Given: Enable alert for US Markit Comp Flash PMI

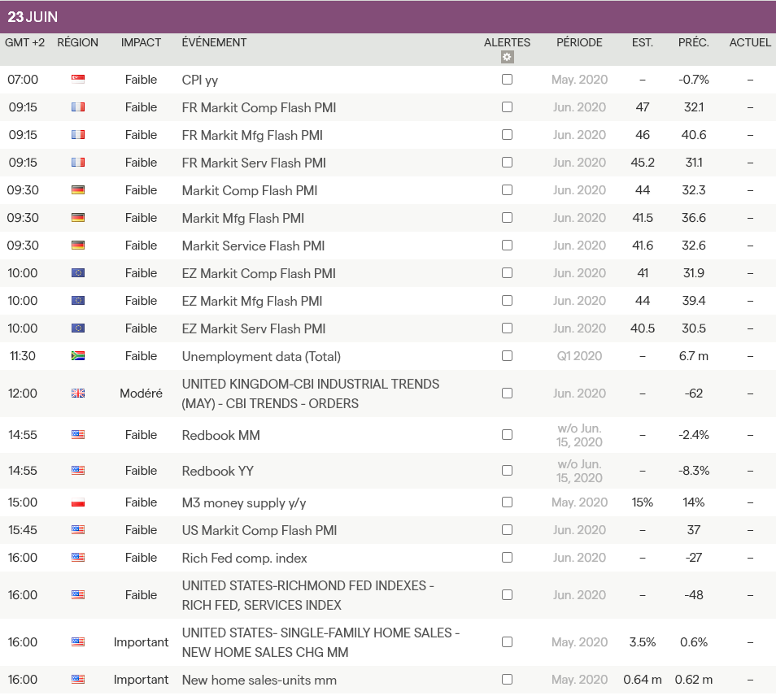Looking at the screenshot, I should tap(507, 530).
